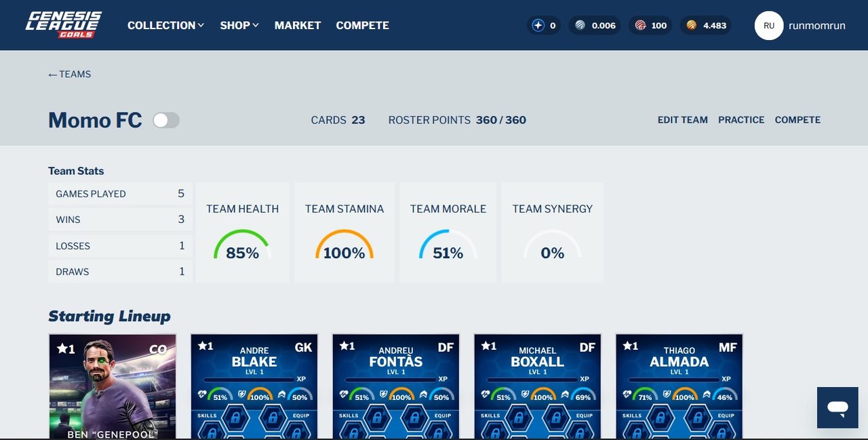This screenshot has height=440, width=868.
Task: Click the orange coin icon beside 4.483
Action: pos(692,26)
